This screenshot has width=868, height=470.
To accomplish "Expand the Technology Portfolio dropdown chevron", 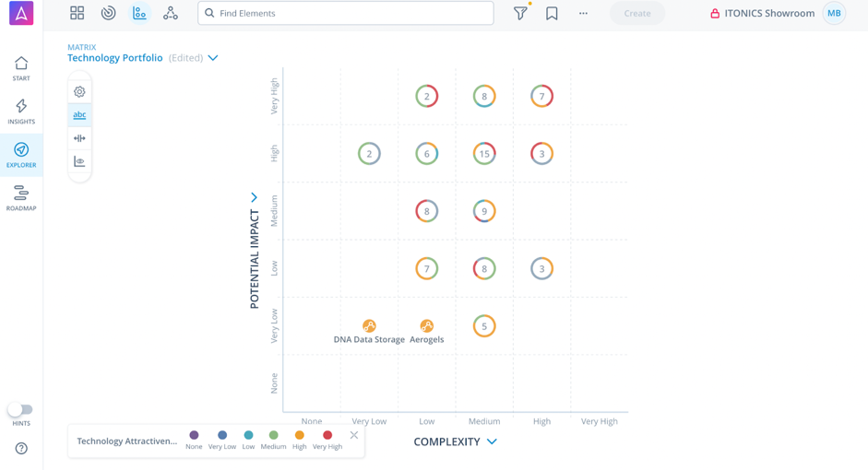I will (213, 58).
